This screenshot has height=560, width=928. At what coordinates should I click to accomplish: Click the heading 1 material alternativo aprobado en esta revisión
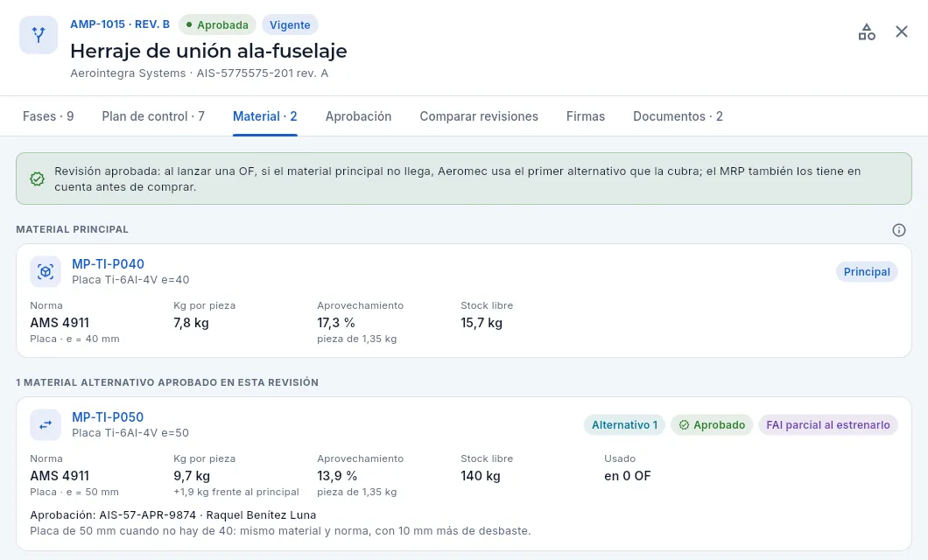(x=167, y=382)
